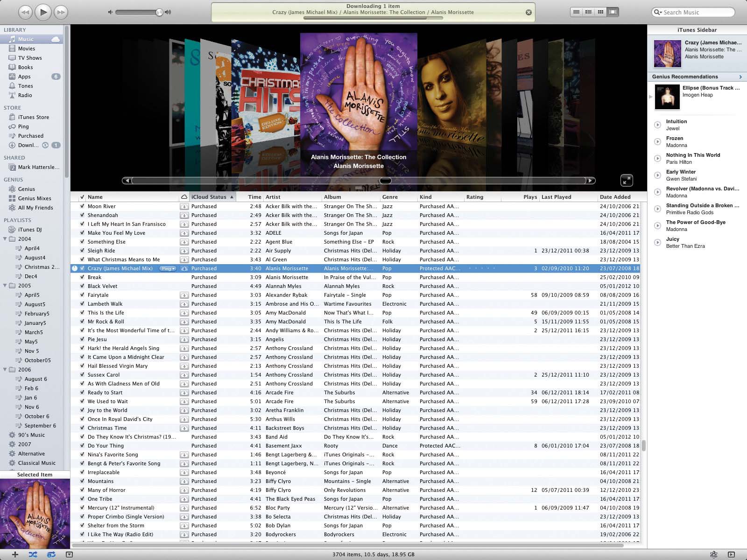This screenshot has height=560, width=747.
Task: Skip to previous track button
Action: point(25,12)
